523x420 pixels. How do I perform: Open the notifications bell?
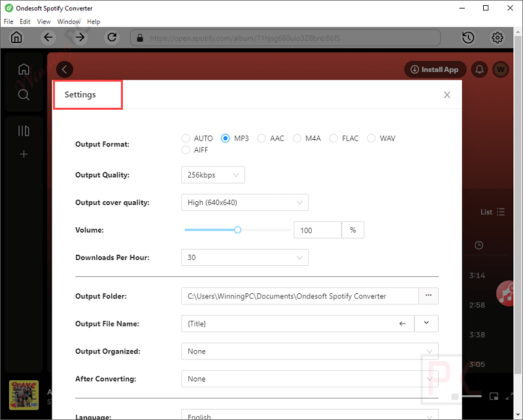coord(479,69)
